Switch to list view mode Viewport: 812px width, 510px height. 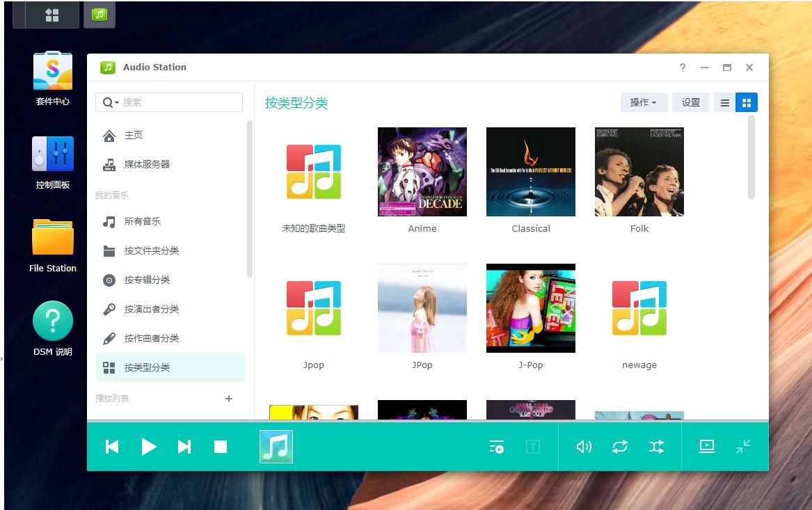coord(724,102)
